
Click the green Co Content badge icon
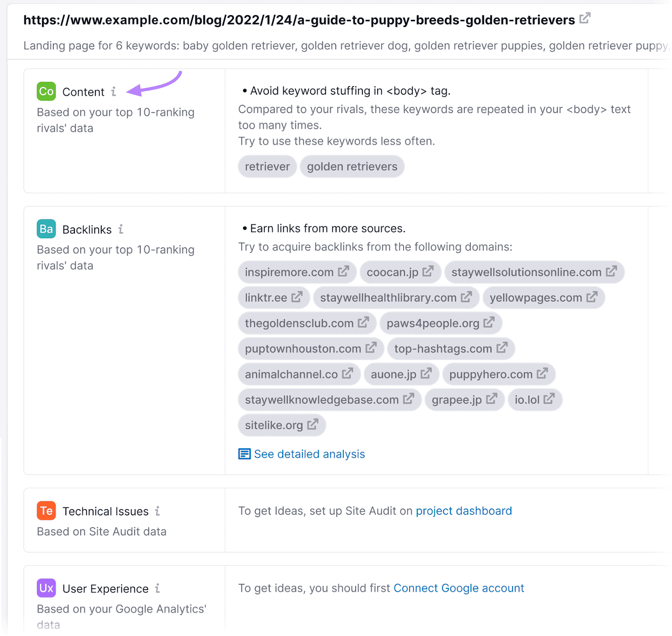pos(46,91)
